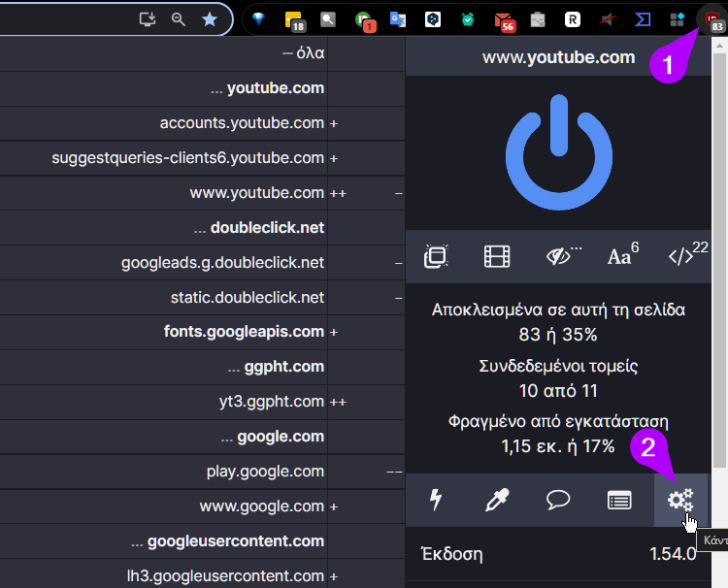Open the green alarm clock extension
This screenshot has height=588, width=728.
[468, 19]
